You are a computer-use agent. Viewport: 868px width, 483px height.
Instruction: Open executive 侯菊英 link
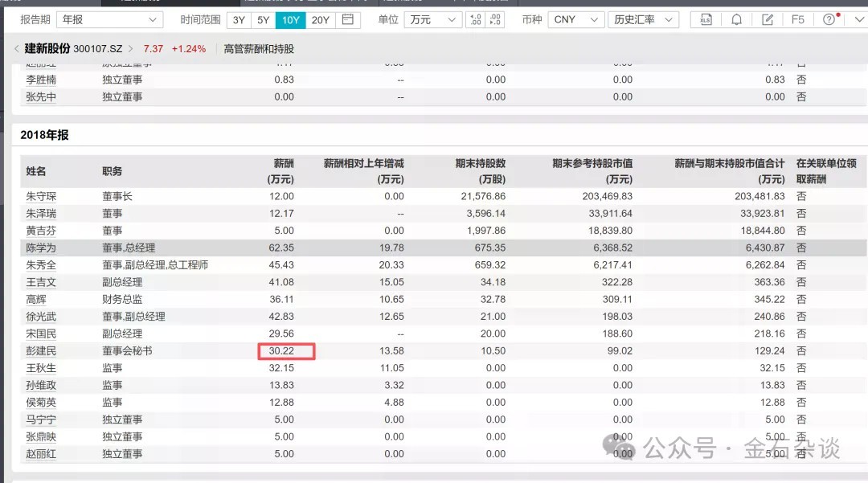point(41,402)
